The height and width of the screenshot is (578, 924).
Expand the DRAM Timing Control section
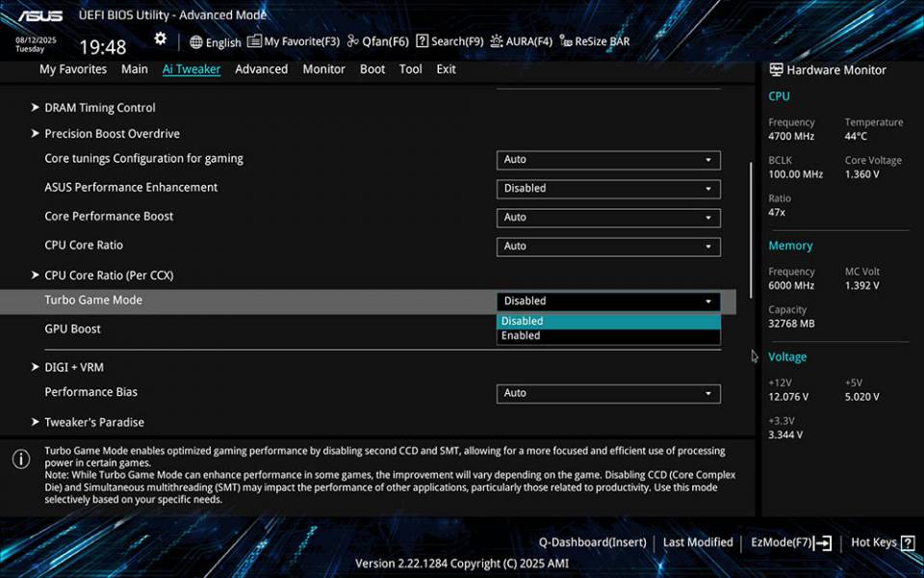[97, 107]
